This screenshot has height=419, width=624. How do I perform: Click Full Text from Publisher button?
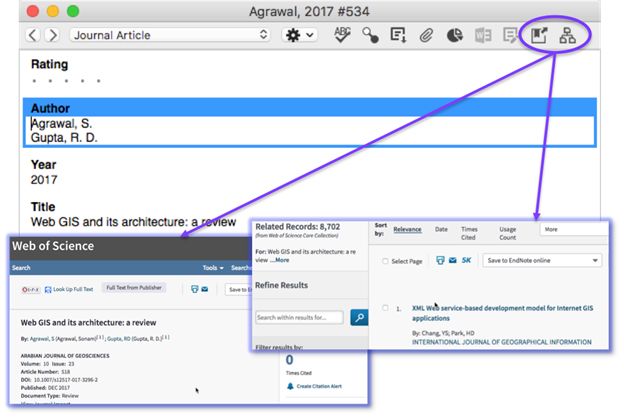tap(134, 288)
